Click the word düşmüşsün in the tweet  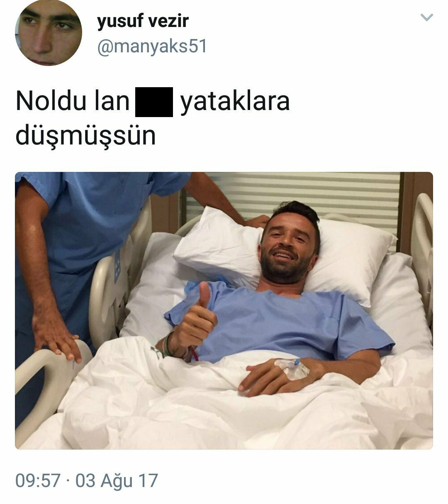coord(85,135)
